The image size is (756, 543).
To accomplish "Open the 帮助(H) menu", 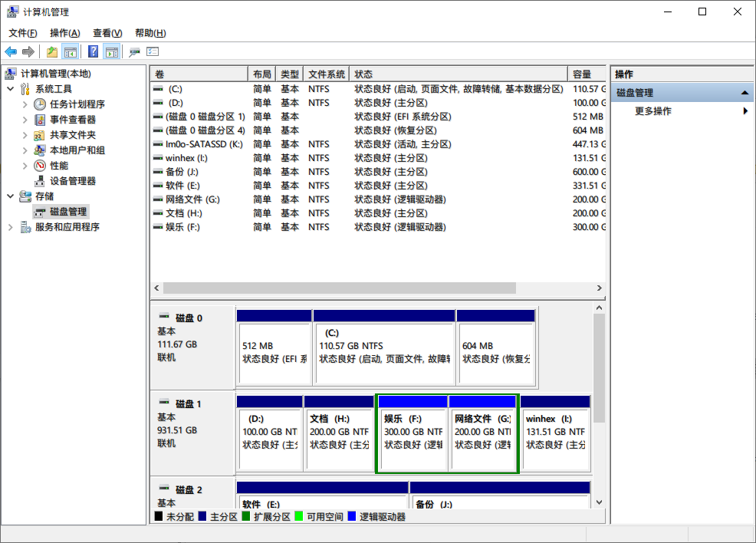I will [150, 33].
